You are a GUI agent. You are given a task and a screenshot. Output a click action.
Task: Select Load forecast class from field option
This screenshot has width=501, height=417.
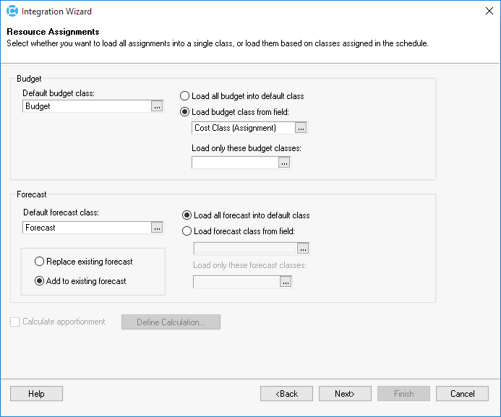pos(238,231)
